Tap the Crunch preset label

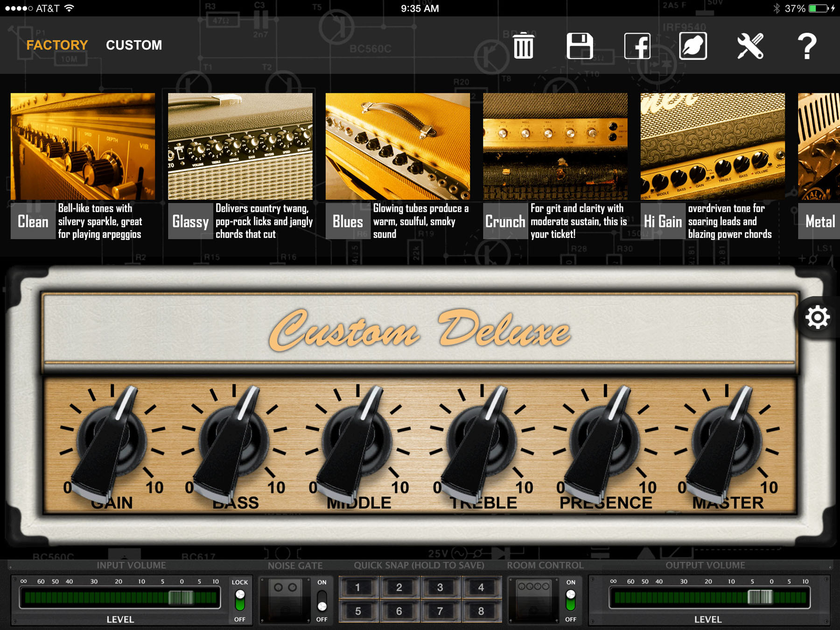point(505,221)
